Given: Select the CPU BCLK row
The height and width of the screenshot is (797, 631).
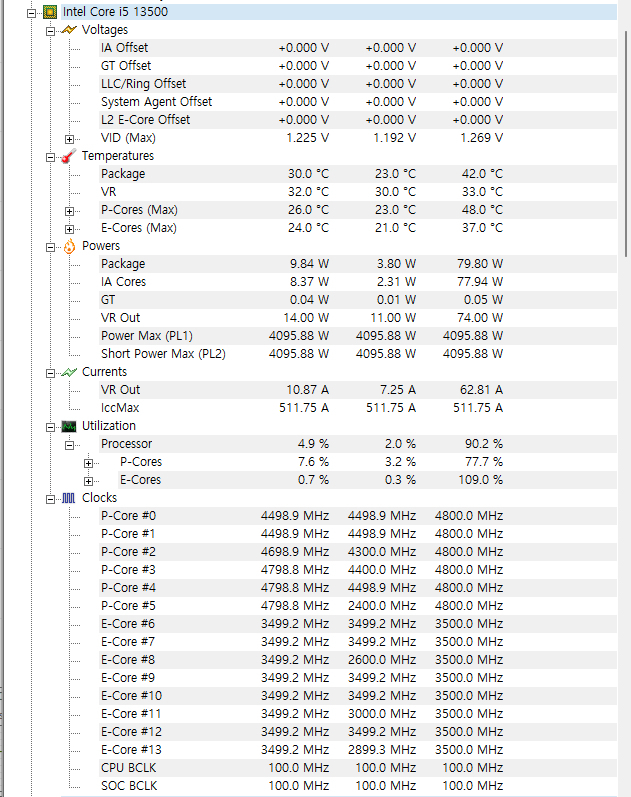Looking at the screenshot, I should click(358, 768).
